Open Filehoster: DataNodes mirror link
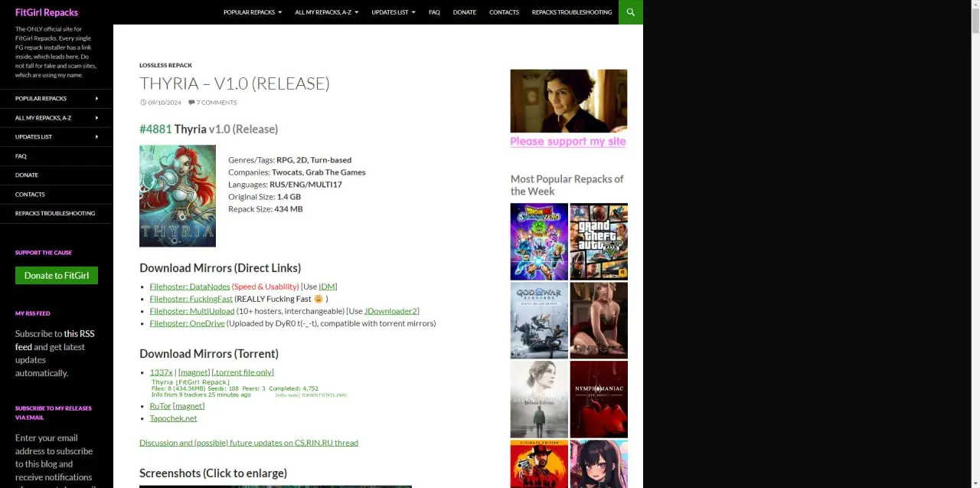 pyautogui.click(x=190, y=287)
